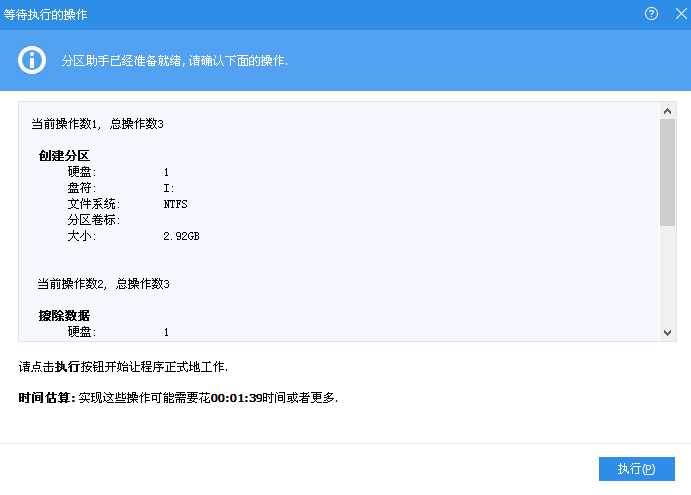Click the 擦除数据 heading text

coord(64,316)
